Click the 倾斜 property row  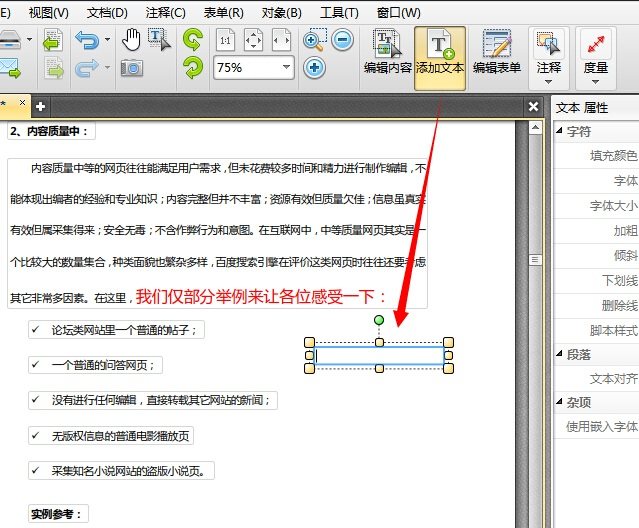(596, 255)
